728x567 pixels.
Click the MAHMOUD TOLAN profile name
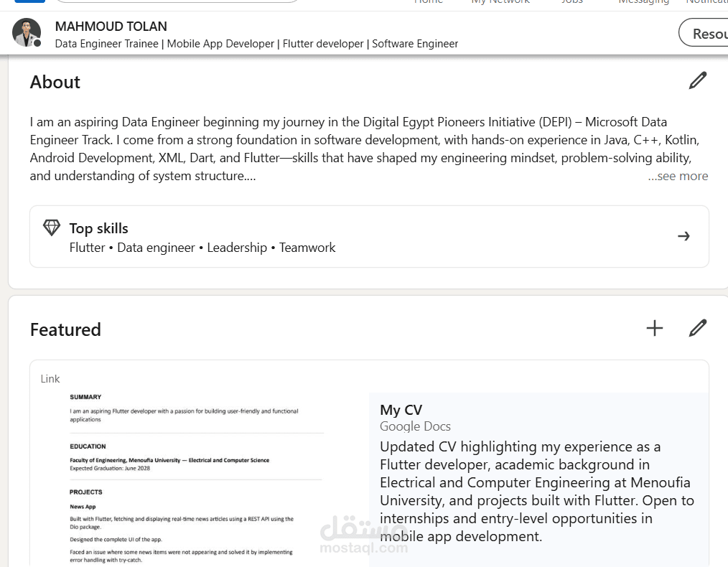111,27
